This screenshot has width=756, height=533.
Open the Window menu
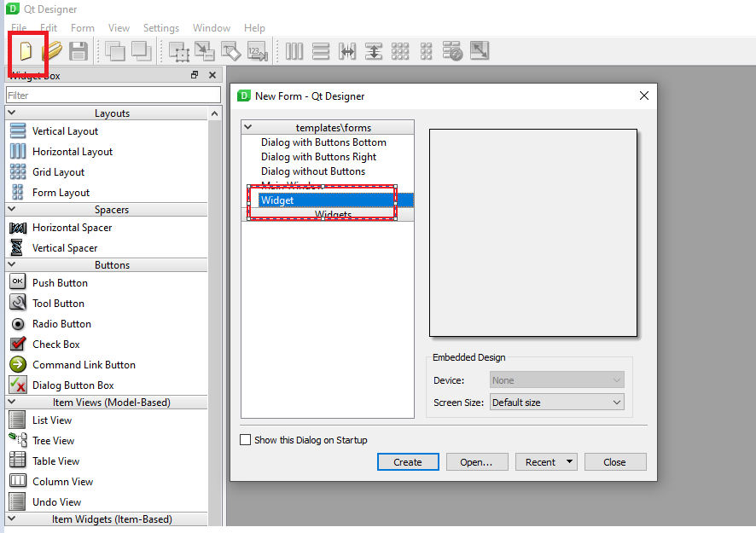click(212, 28)
